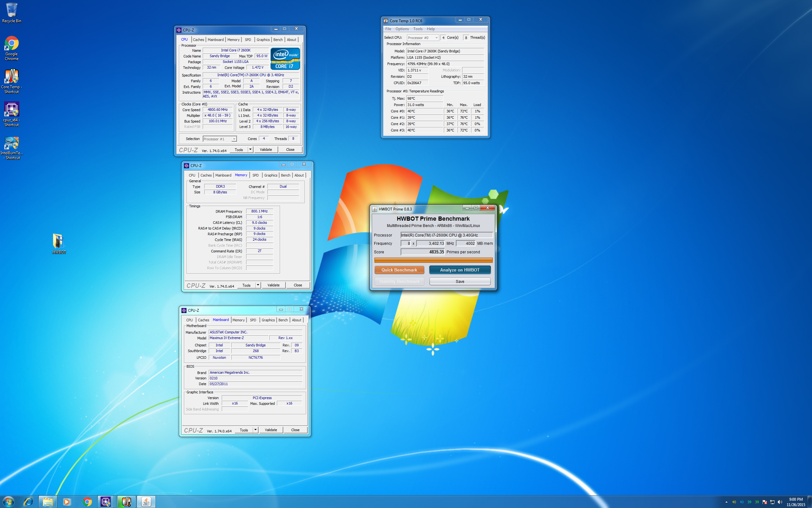Click the 4835.35 score field

coord(423,252)
